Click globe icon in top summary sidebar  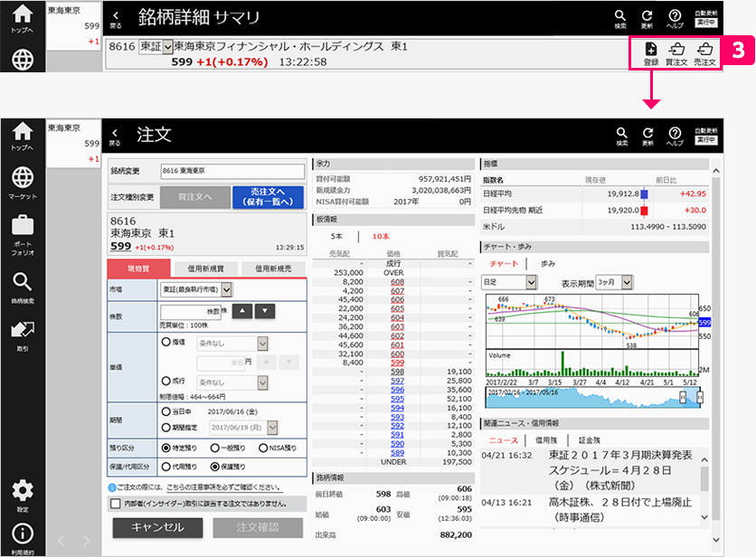23,60
